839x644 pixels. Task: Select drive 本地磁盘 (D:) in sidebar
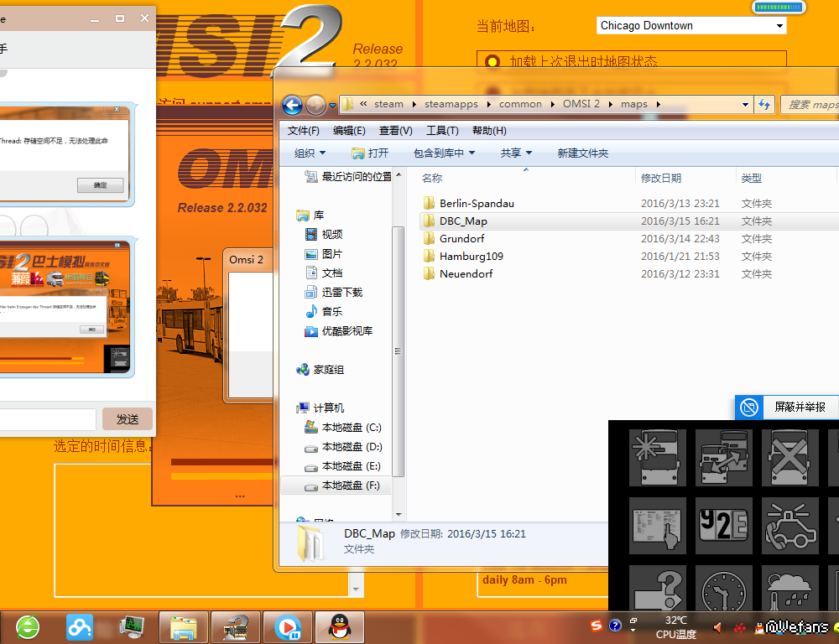[x=352, y=447]
